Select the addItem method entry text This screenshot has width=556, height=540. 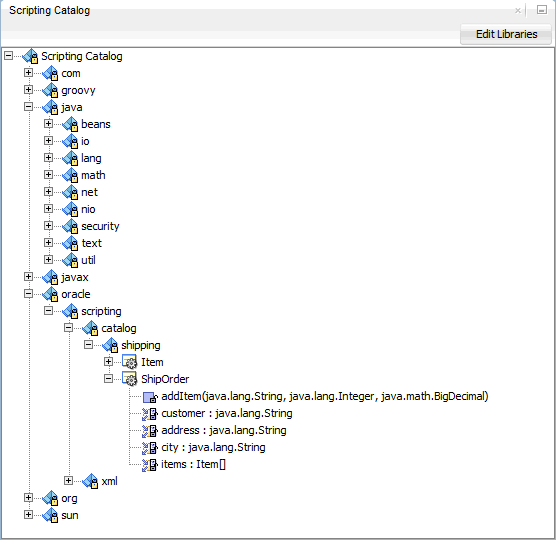pyautogui.click(x=325, y=396)
